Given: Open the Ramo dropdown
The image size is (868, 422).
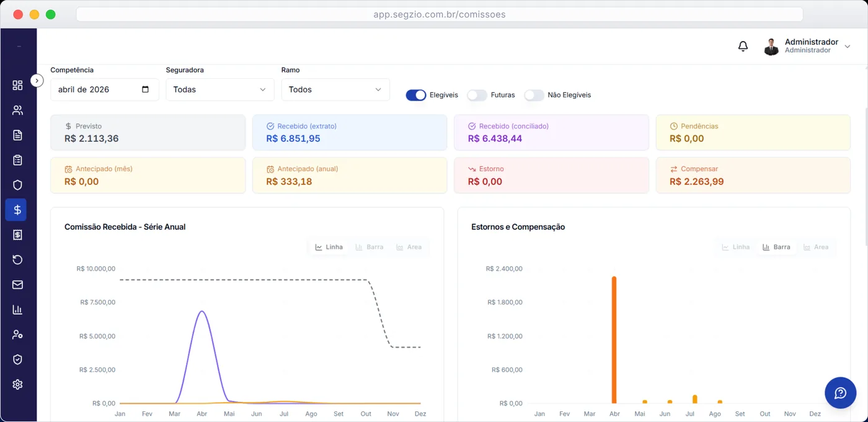Looking at the screenshot, I should [x=335, y=89].
